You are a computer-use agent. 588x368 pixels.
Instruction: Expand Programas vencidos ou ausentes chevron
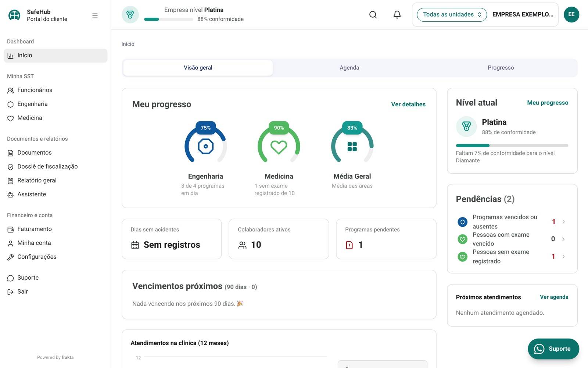click(563, 222)
